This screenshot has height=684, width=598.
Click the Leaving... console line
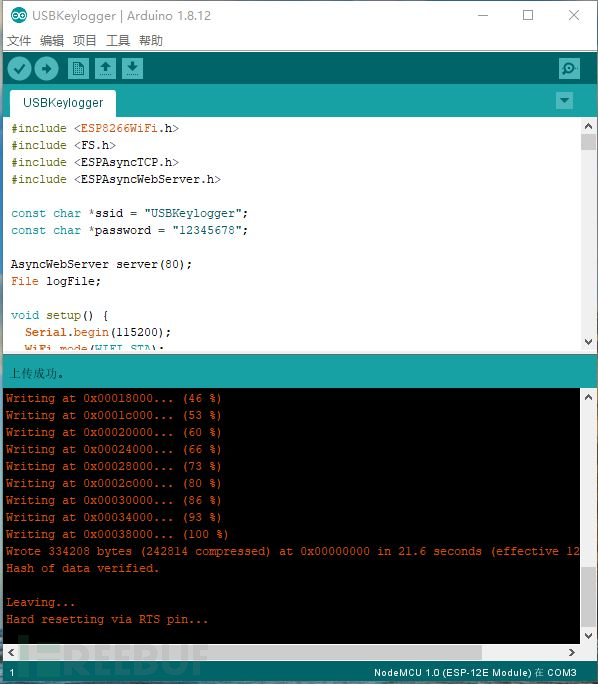point(41,602)
